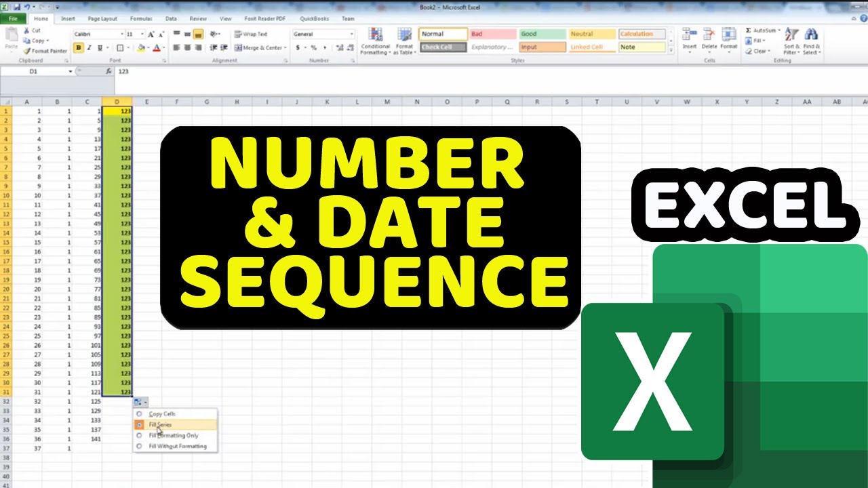This screenshot has height=488, width=868.
Task: Select row 38 header
Action: [6, 457]
